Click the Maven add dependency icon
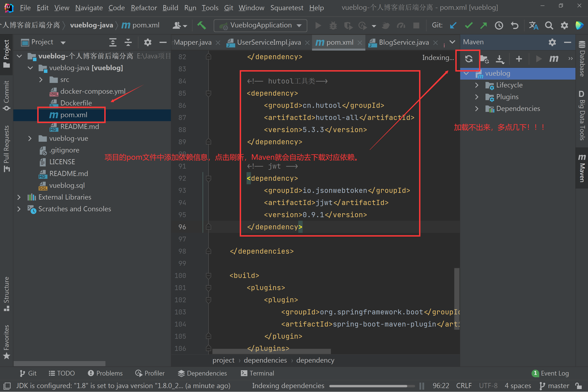The width and height of the screenshot is (588, 392). pos(519,59)
